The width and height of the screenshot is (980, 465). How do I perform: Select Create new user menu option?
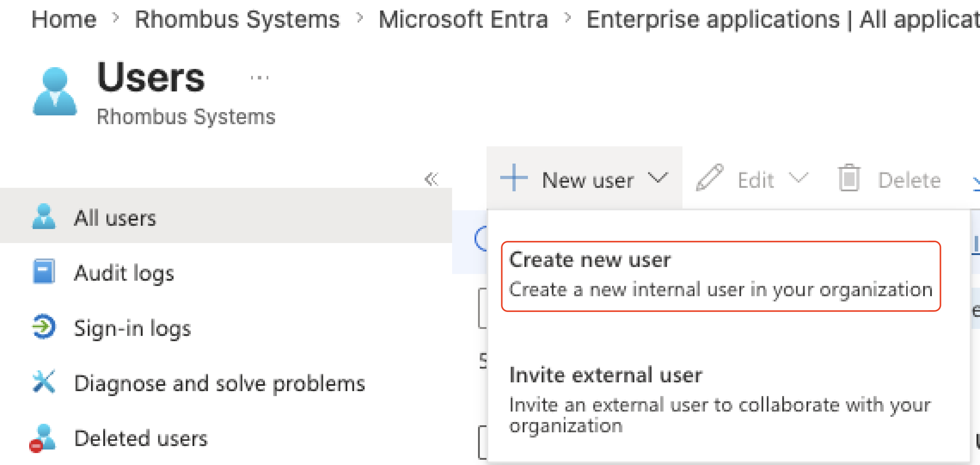pos(721,276)
